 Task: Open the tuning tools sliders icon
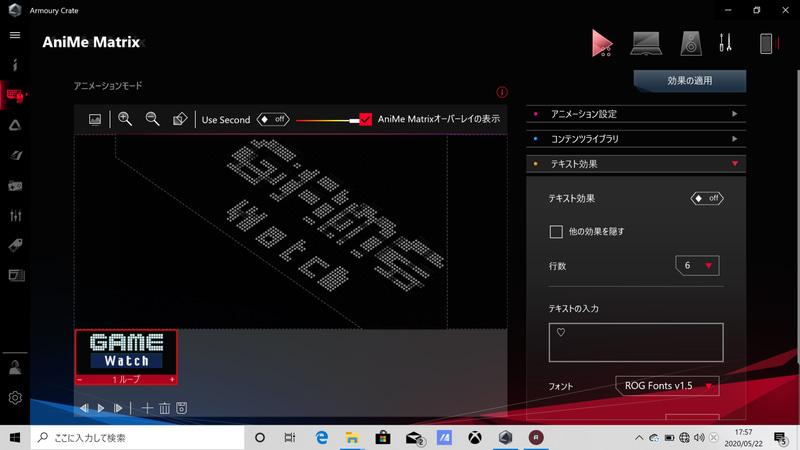tap(726, 43)
